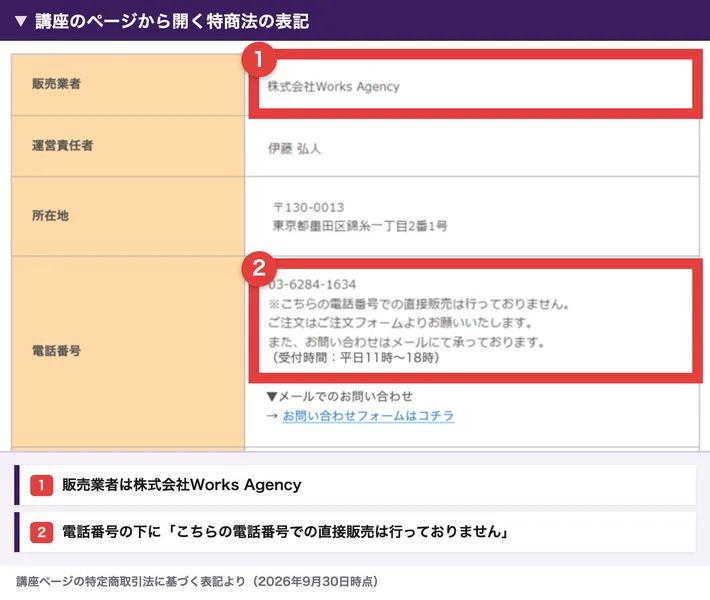Click the caption 販売業者は株式会社Works Agency
This screenshot has width=710, height=600.
(x=182, y=485)
